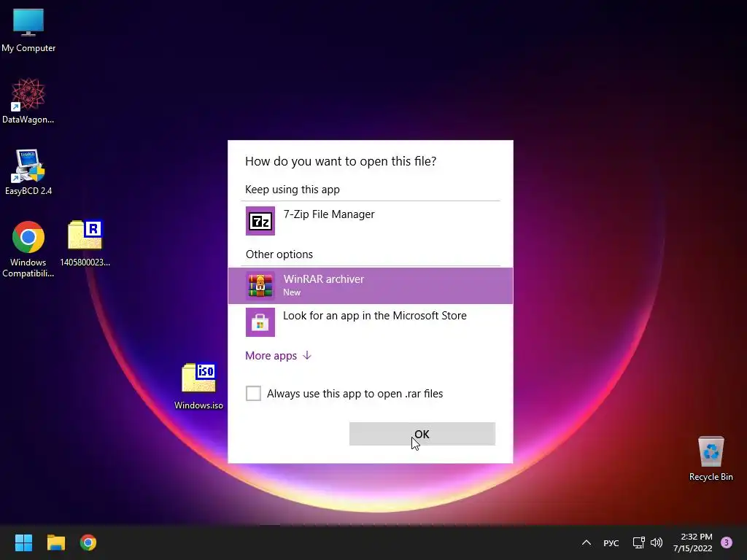Open the network status tray icon

[638, 542]
